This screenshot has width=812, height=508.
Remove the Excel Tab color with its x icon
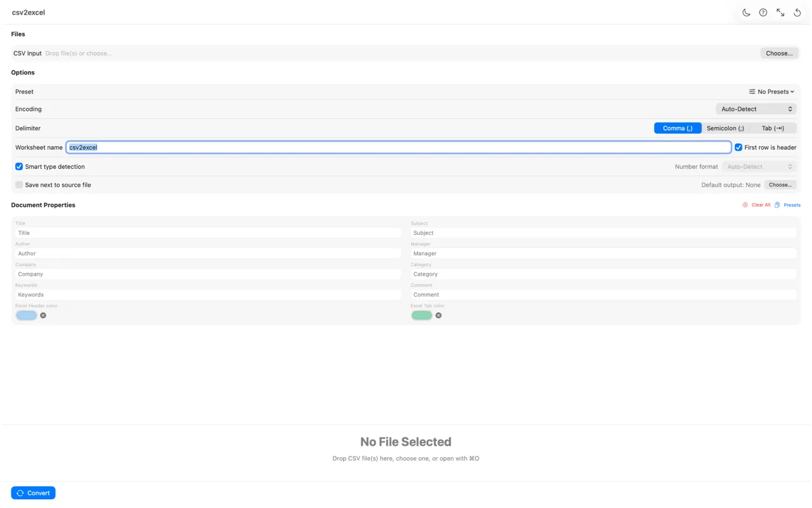pyautogui.click(x=438, y=315)
